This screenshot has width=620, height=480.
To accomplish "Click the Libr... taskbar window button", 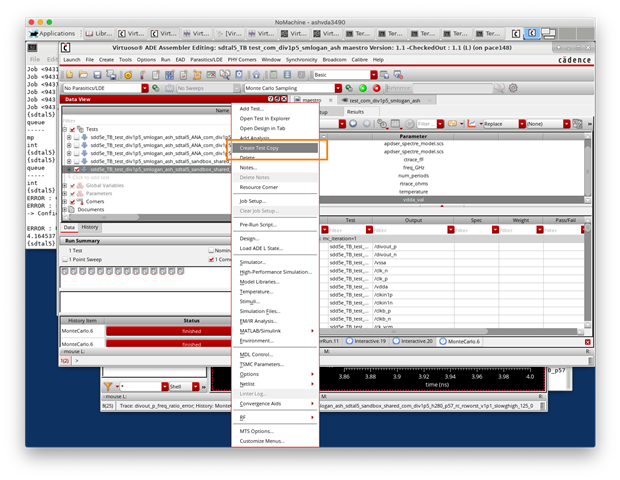I will (x=99, y=34).
